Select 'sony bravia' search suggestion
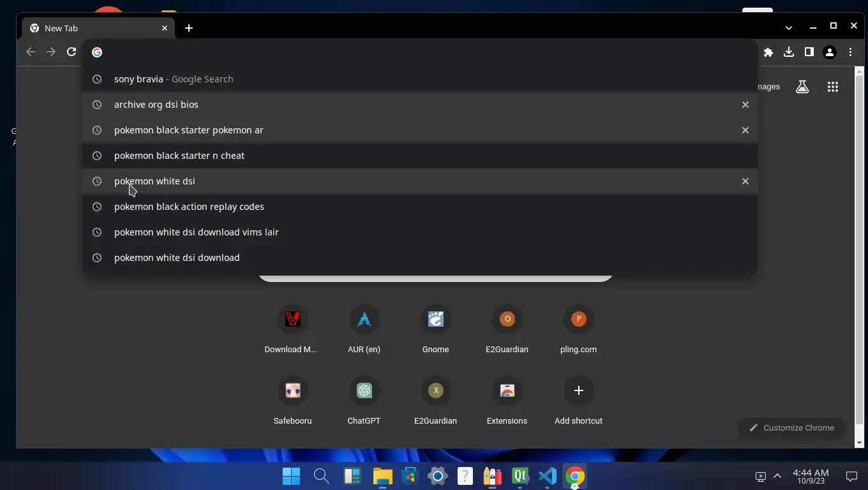This screenshot has width=868, height=490. pos(420,79)
